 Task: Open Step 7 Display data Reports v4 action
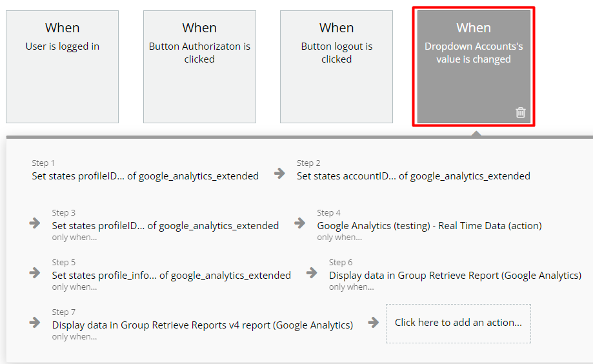coord(203,325)
